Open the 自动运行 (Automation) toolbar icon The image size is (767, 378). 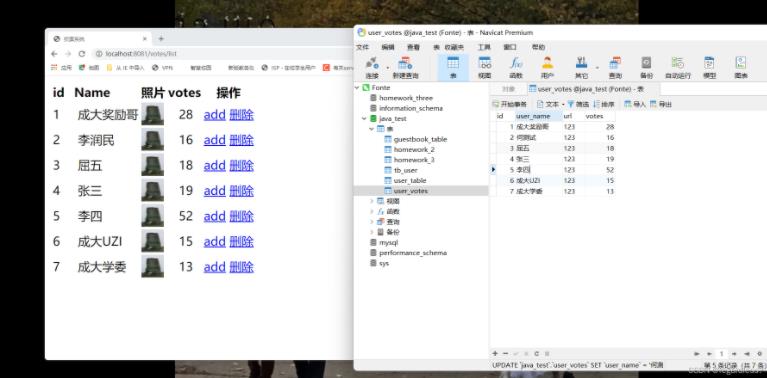click(x=677, y=67)
